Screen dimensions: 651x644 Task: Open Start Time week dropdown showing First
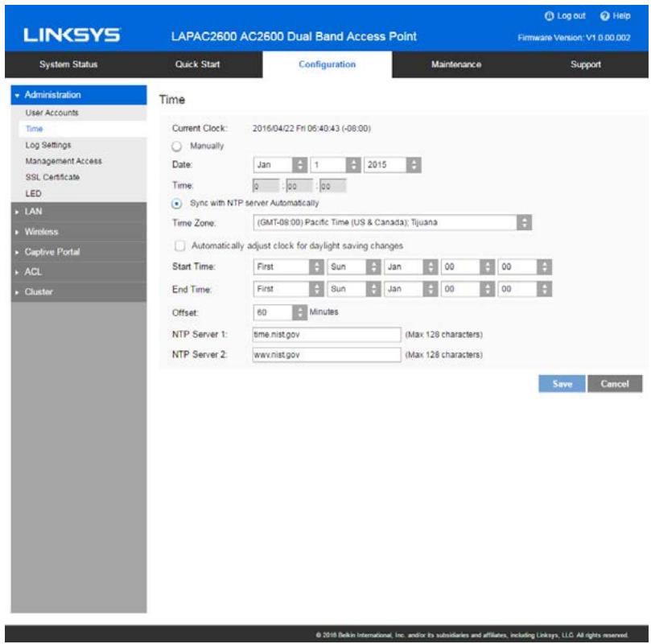click(x=289, y=267)
